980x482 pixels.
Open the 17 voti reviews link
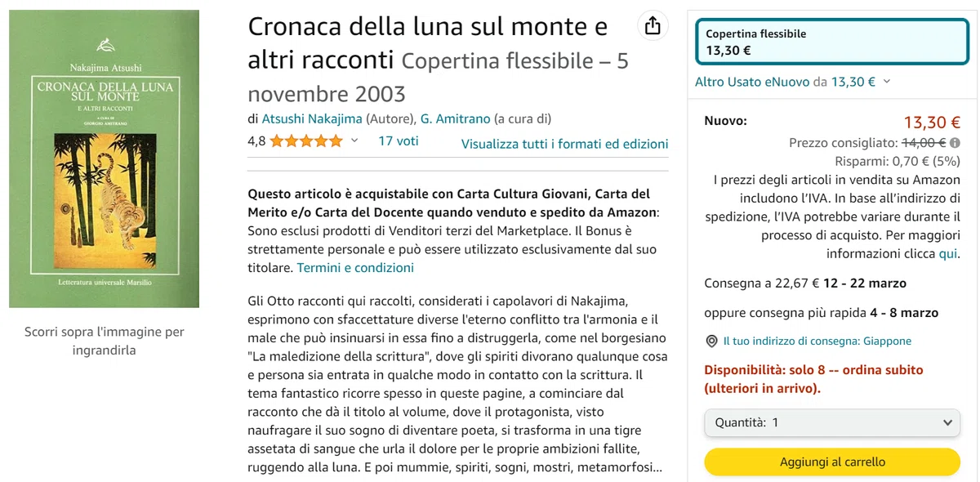point(399,141)
